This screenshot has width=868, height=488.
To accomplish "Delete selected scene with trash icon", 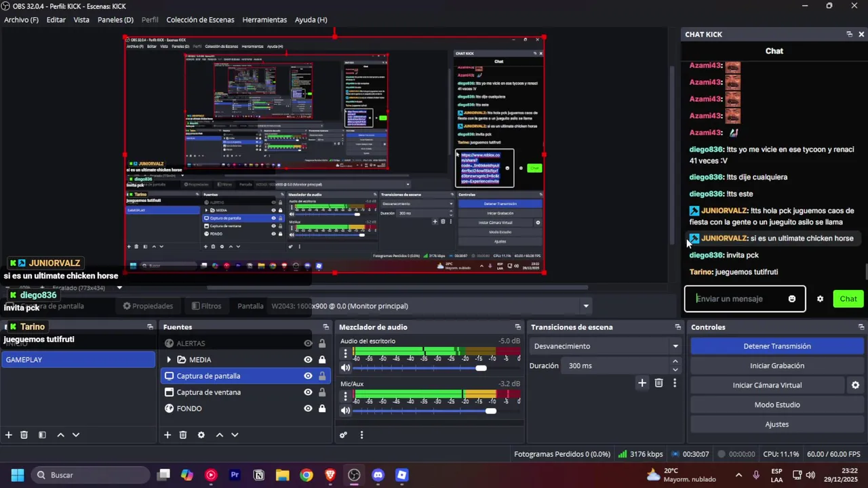I will [24, 435].
